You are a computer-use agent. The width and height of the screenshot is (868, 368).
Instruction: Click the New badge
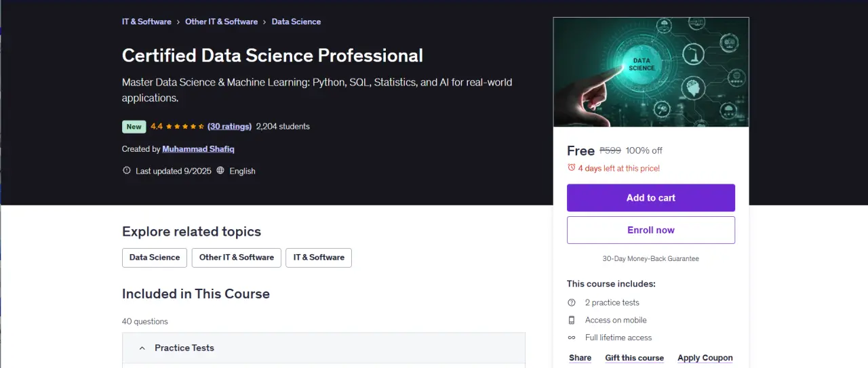(134, 127)
